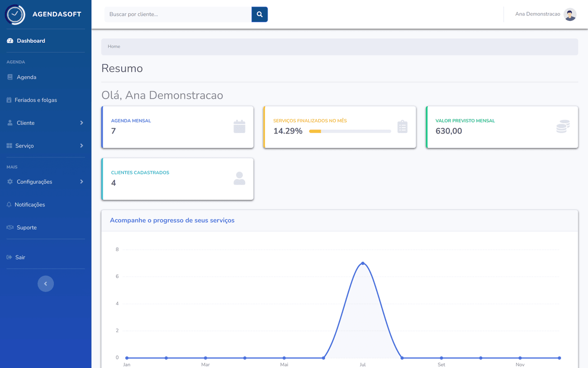Open the Suporte menu item

tap(46, 227)
